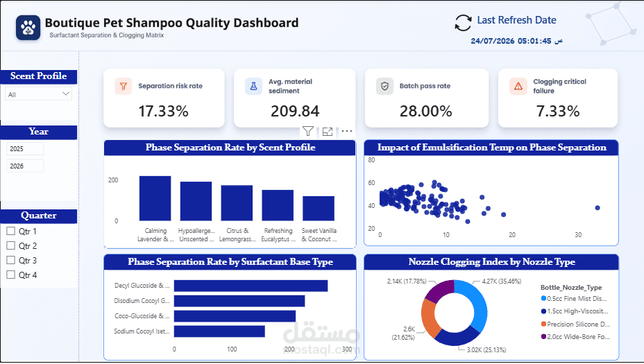The width and height of the screenshot is (644, 364).
Task: Click the Batch pass rate value 28.00%
Action: (x=426, y=111)
